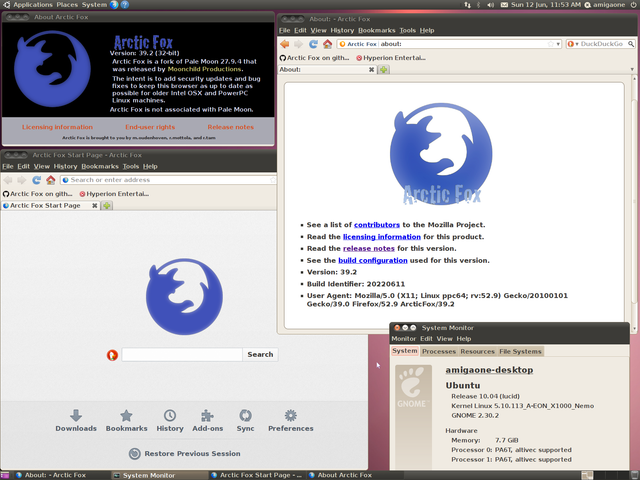Viewport: 640px width, 480px height.
Task: Click the release notes link on about page
Action: (369, 249)
